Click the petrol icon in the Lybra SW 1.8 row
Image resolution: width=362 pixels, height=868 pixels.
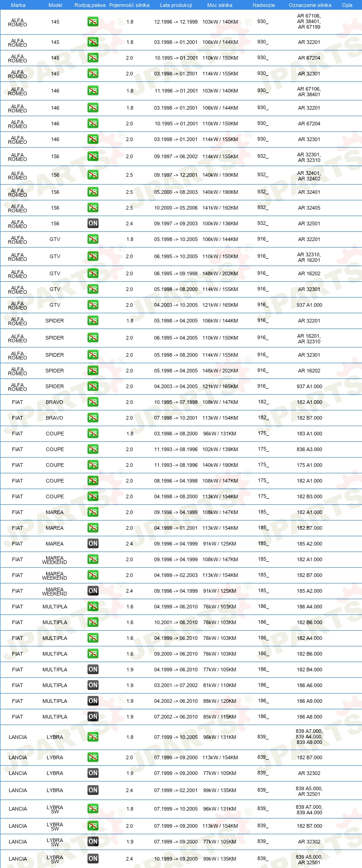tap(93, 809)
